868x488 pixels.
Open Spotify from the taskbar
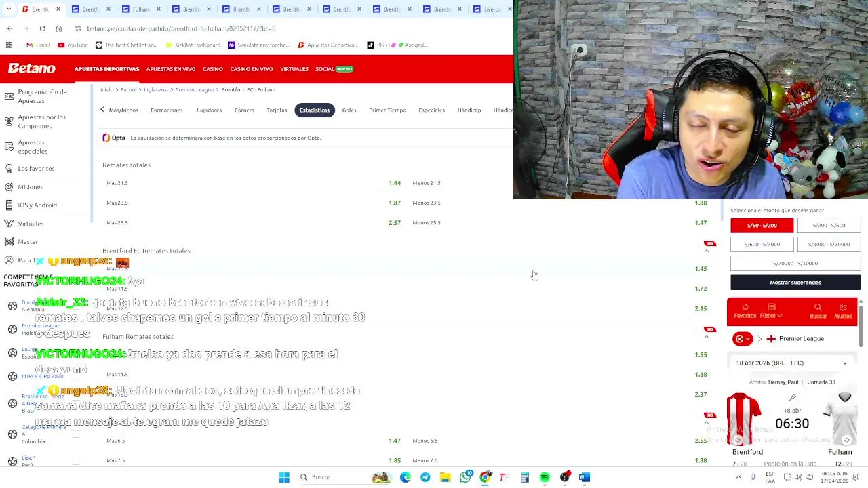(x=545, y=478)
